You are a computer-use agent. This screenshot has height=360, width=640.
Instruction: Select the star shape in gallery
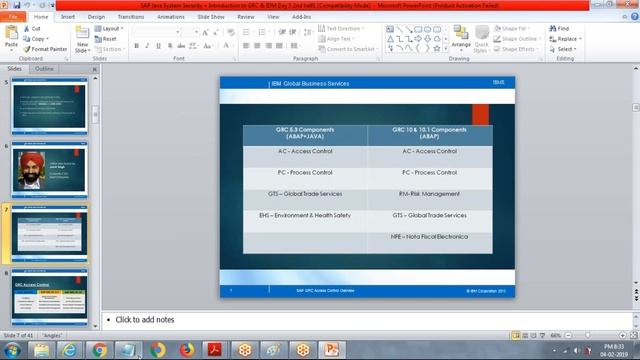point(437,48)
